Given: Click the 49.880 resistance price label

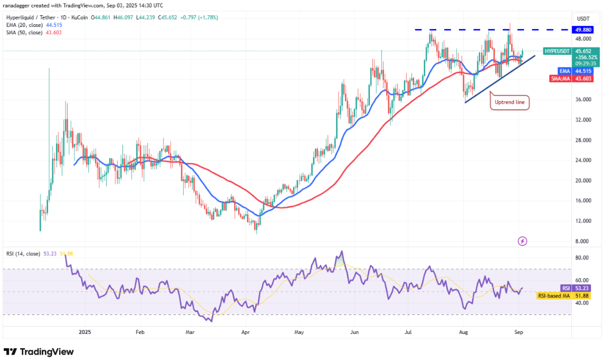Looking at the screenshot, I should [x=583, y=29].
